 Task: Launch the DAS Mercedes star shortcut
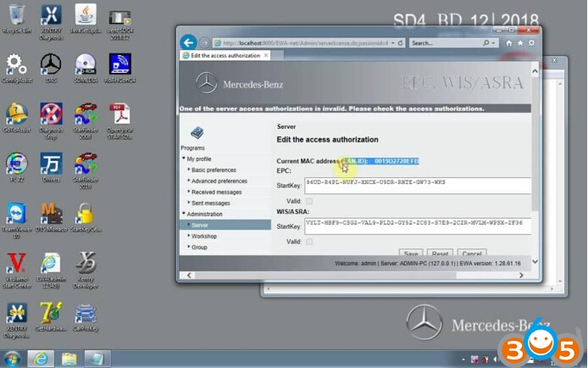51,69
